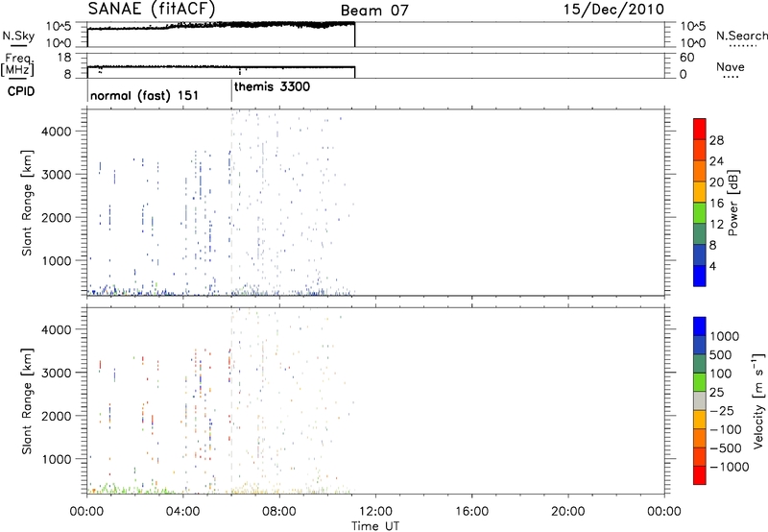Click the '1000' tick on the velocity panel axis

(57, 459)
